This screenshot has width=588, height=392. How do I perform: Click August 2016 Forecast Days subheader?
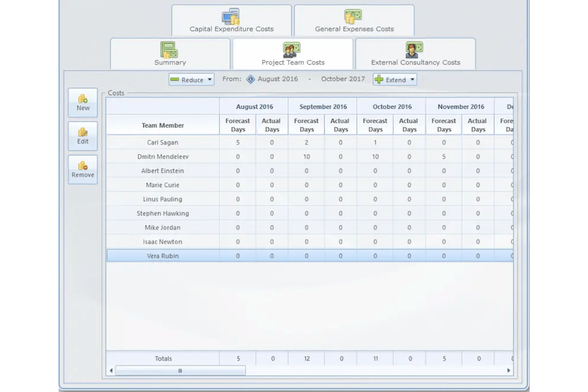coord(238,125)
